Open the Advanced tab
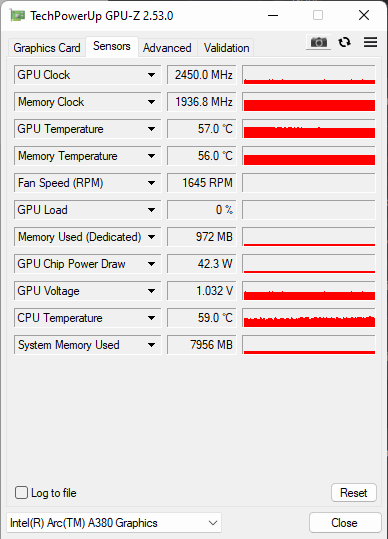The width and height of the screenshot is (388, 539). tap(167, 48)
